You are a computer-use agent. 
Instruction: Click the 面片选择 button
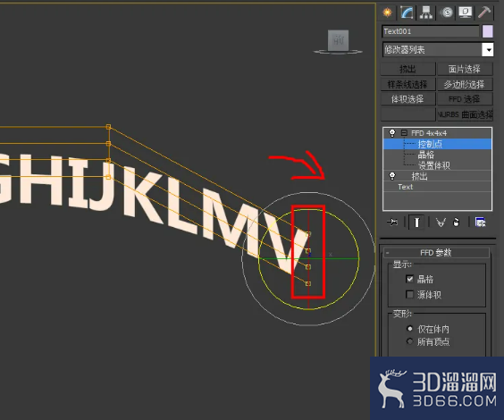click(465, 69)
